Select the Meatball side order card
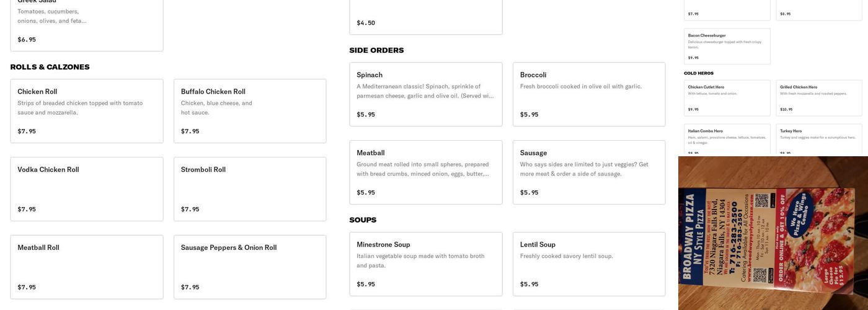The width and height of the screenshot is (868, 310). (x=426, y=172)
